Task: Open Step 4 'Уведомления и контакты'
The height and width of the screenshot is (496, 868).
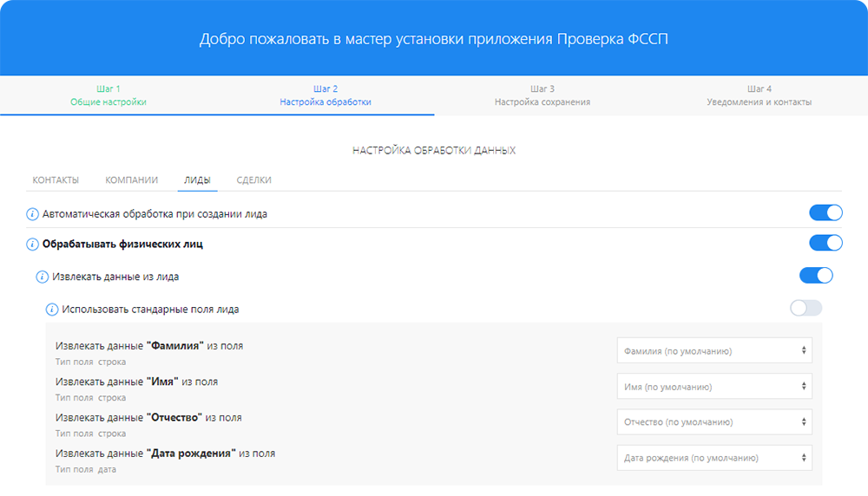Action: click(759, 95)
